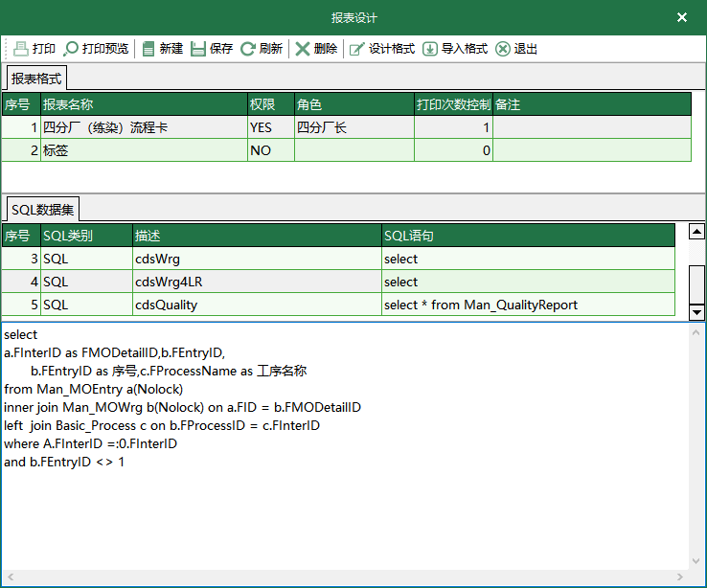This screenshot has height=588, width=707.
Task: Click the NO permission cell
Action: [271, 150]
